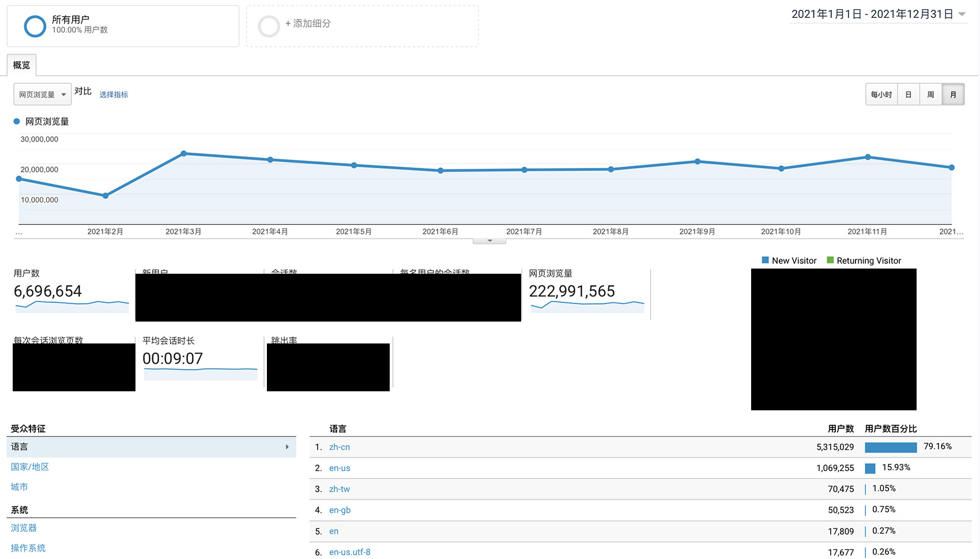Open 城市 demographic report

tap(19, 487)
